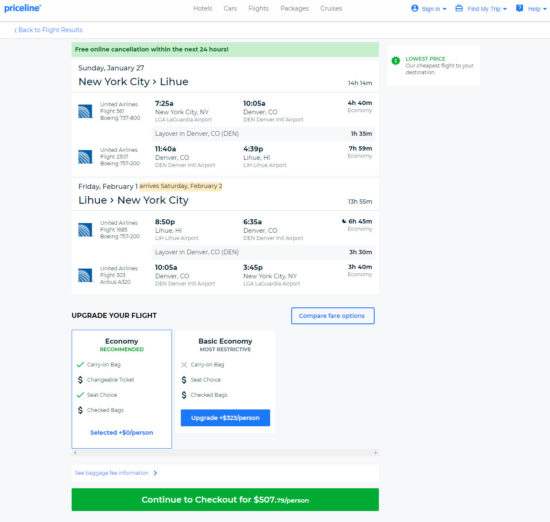
Task: Click the Sign In user icon
Action: tap(415, 8)
